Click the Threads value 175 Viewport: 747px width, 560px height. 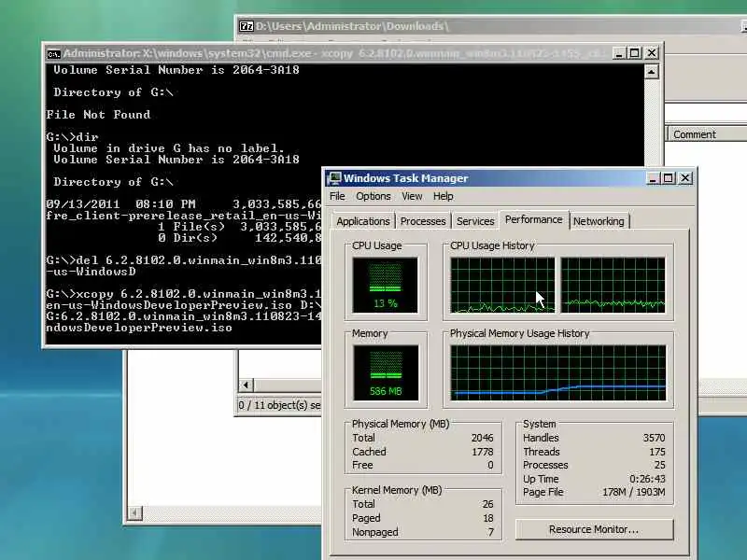[x=657, y=452]
